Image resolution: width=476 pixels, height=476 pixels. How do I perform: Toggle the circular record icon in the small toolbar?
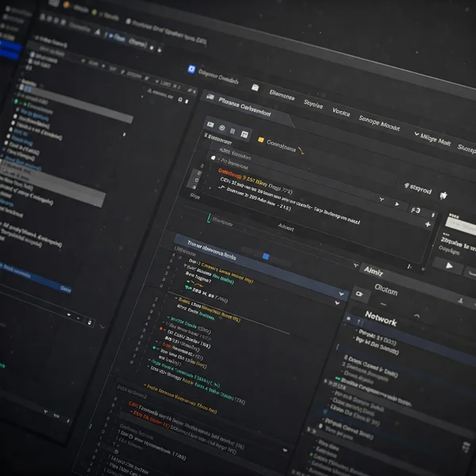[222, 128]
